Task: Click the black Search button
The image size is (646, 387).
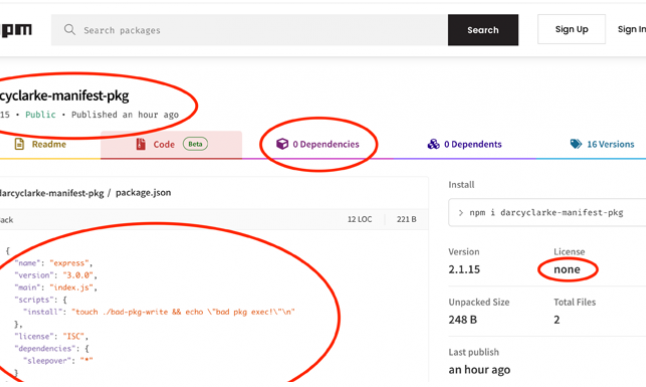Action: 483,30
